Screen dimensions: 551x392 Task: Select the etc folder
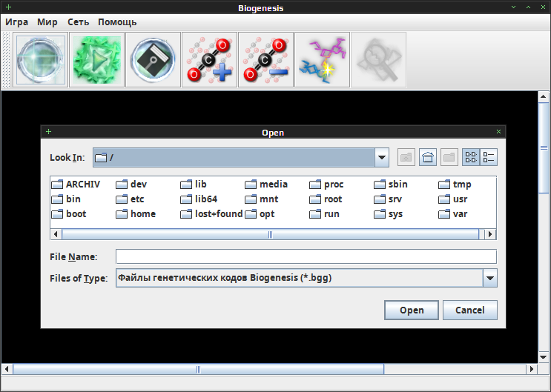coord(131,199)
